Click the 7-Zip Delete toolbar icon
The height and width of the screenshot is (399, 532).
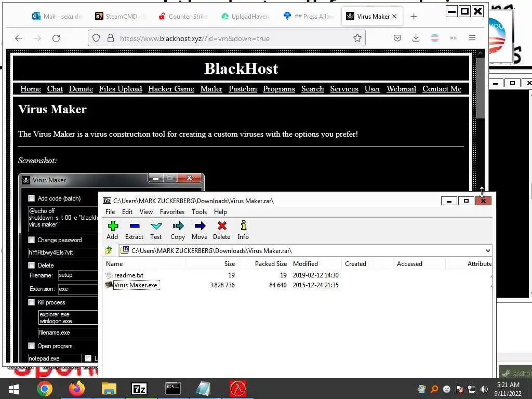(221, 230)
